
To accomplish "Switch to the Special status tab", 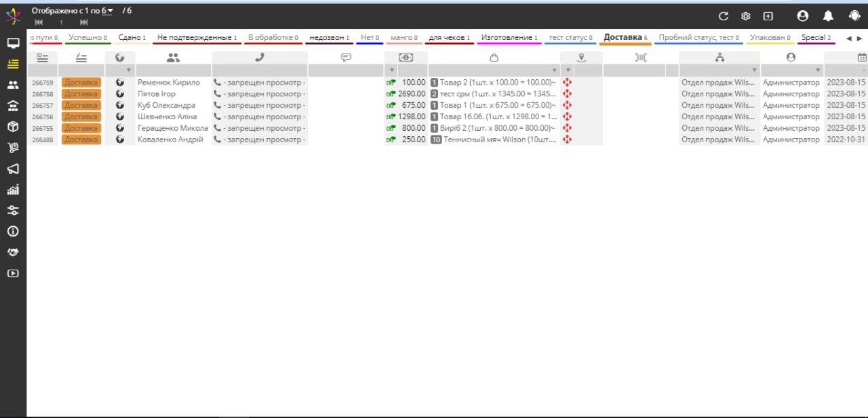I will (816, 38).
